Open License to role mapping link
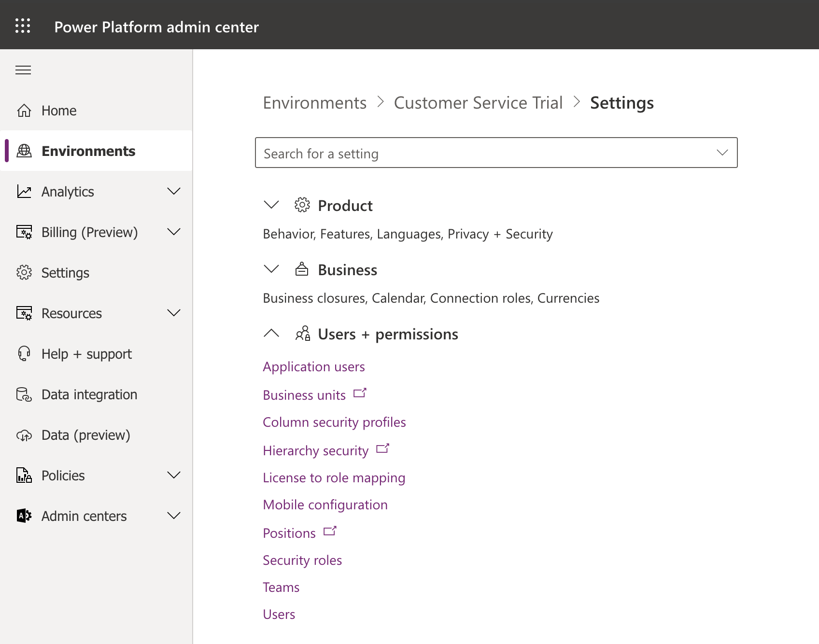 click(x=334, y=478)
